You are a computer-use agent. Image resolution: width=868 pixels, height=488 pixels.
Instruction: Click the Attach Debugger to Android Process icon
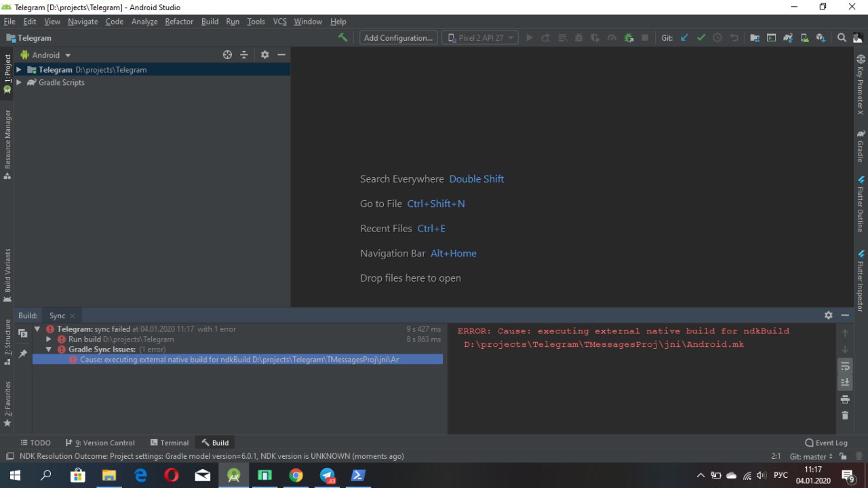coord(629,38)
